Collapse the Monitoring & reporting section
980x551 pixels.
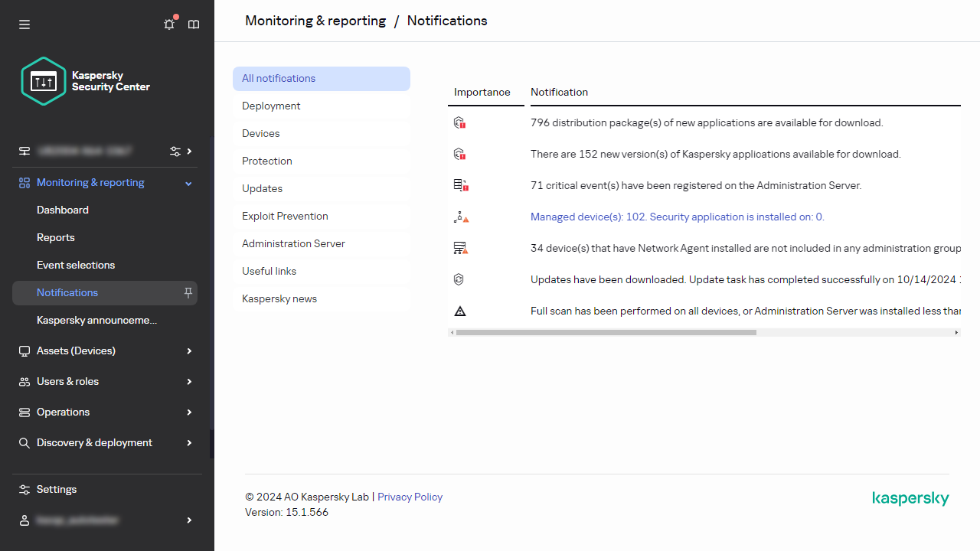point(188,183)
